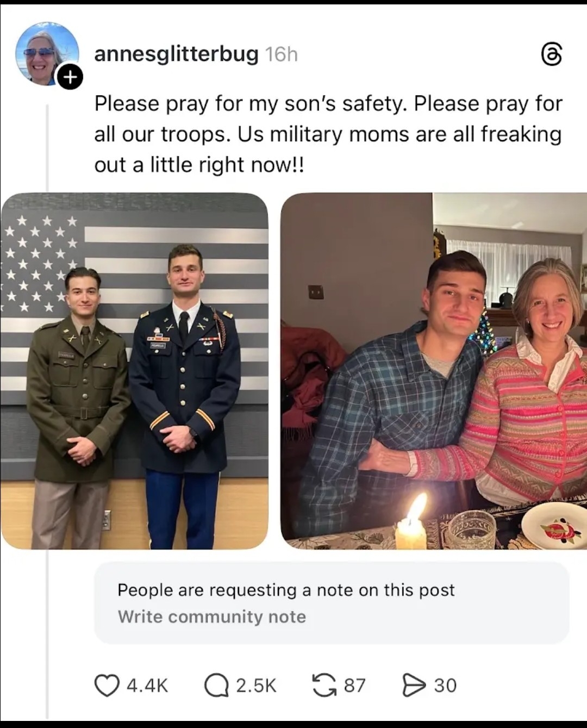Select the 'People are requesting a note' banner

tap(332, 603)
